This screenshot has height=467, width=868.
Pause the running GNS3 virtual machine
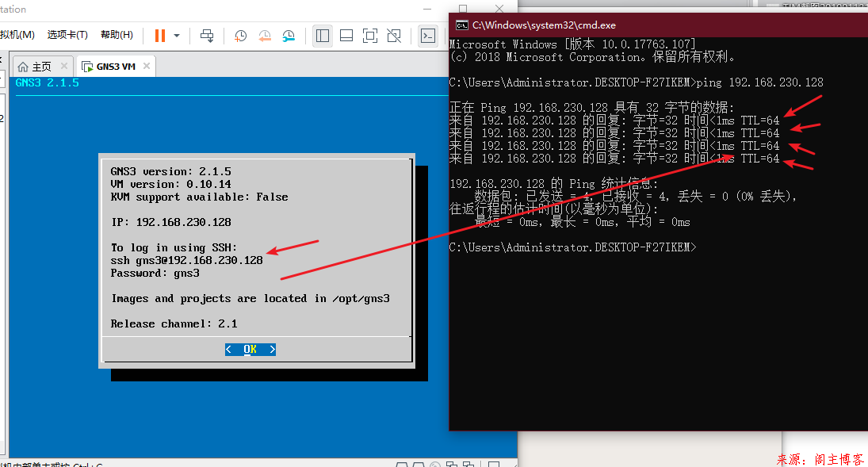point(160,36)
